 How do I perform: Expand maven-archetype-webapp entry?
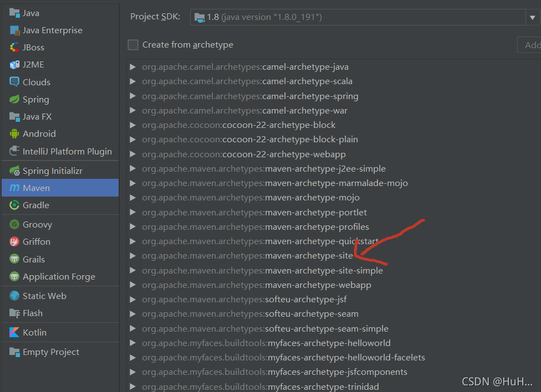click(132, 285)
